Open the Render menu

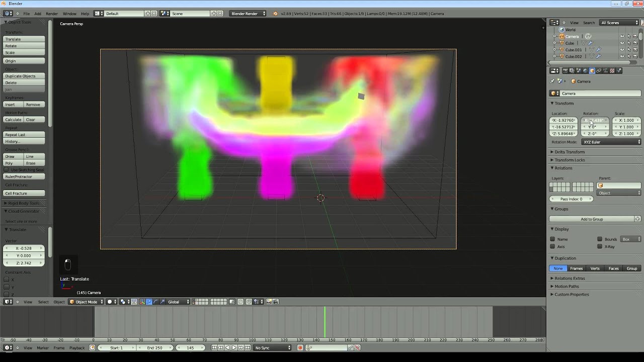click(x=52, y=14)
